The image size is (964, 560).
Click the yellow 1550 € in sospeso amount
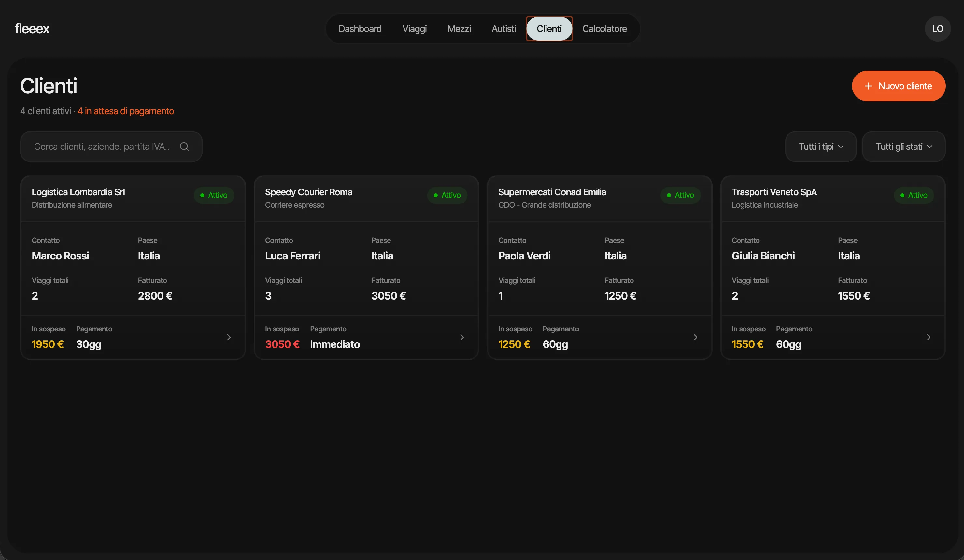click(x=747, y=344)
